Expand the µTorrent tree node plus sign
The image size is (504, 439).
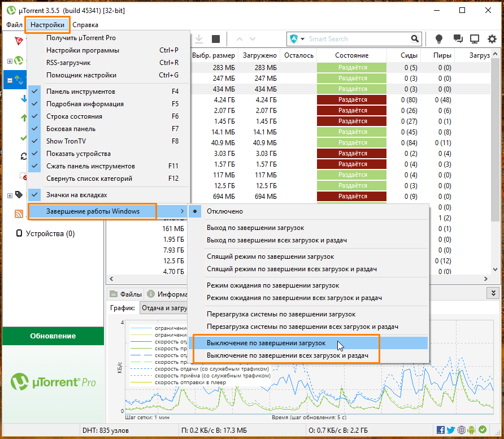tap(10, 61)
